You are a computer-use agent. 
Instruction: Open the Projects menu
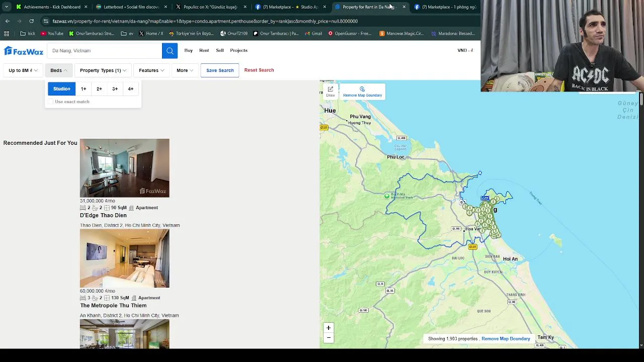tap(239, 50)
